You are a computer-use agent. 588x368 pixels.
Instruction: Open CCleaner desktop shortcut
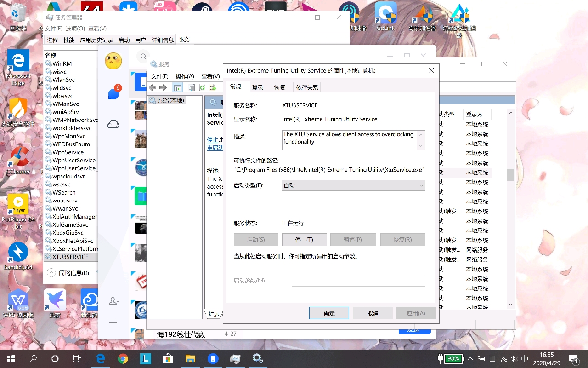pyautogui.click(x=18, y=161)
